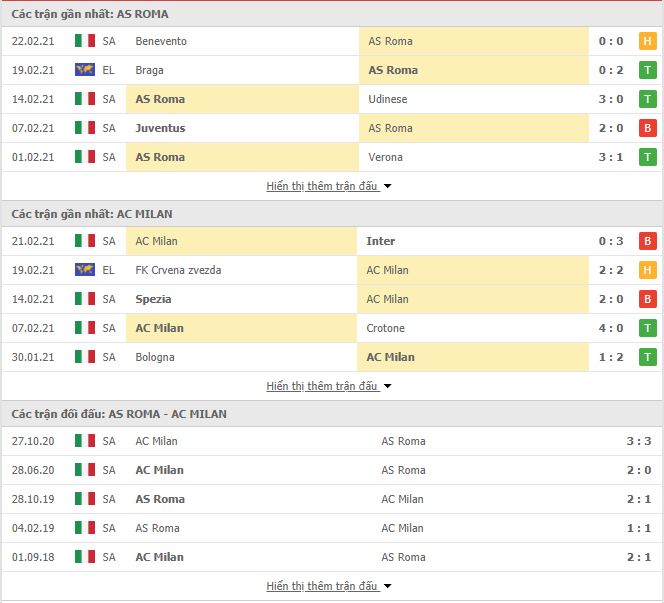
Task: Click the Europa League flag beside FK Crvena zvezda
Action: [85, 269]
